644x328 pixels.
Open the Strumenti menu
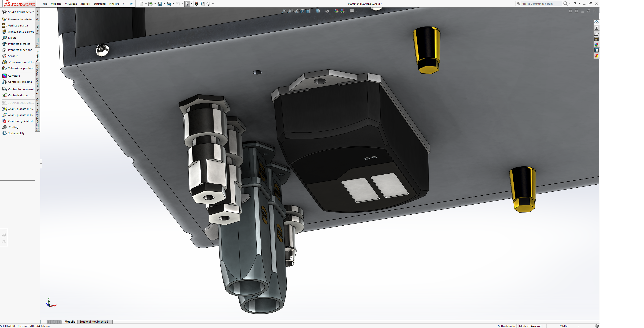(100, 4)
